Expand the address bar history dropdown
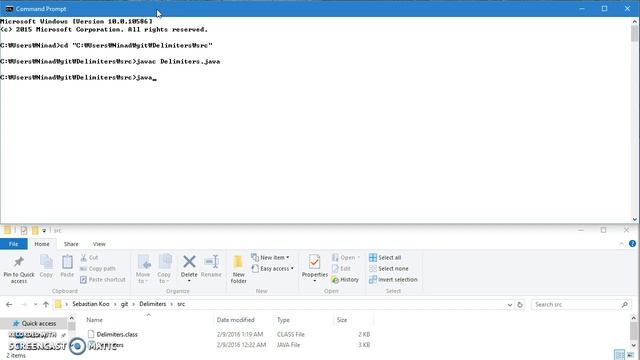Screen dimensions: 640x360 (510, 305)
